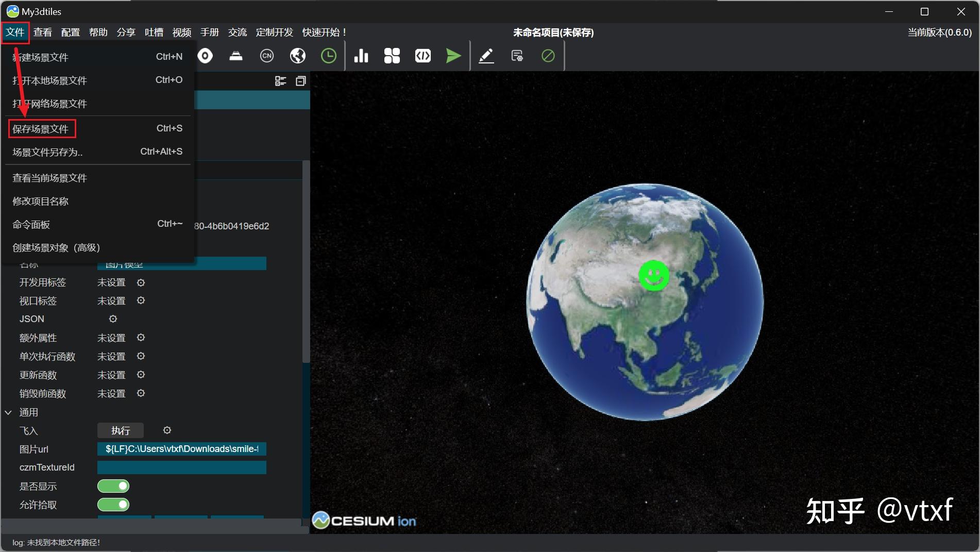Viewport: 980px width, 552px height.
Task: Click the layered pyramid terrain icon
Action: pyautogui.click(x=236, y=56)
